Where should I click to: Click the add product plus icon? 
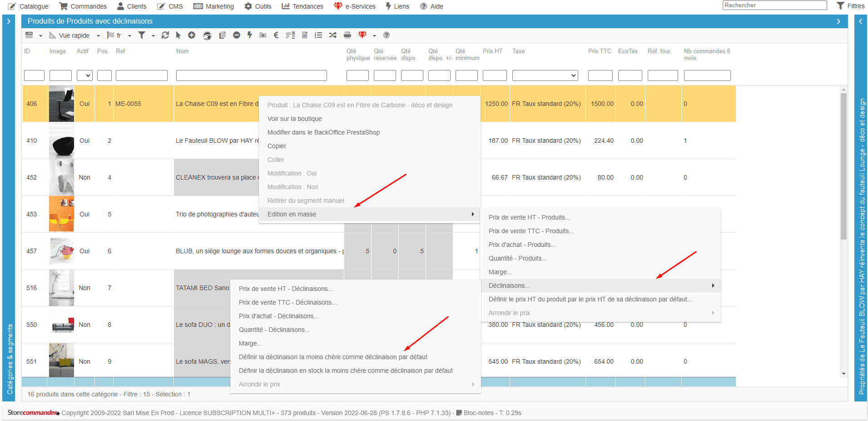(192, 35)
